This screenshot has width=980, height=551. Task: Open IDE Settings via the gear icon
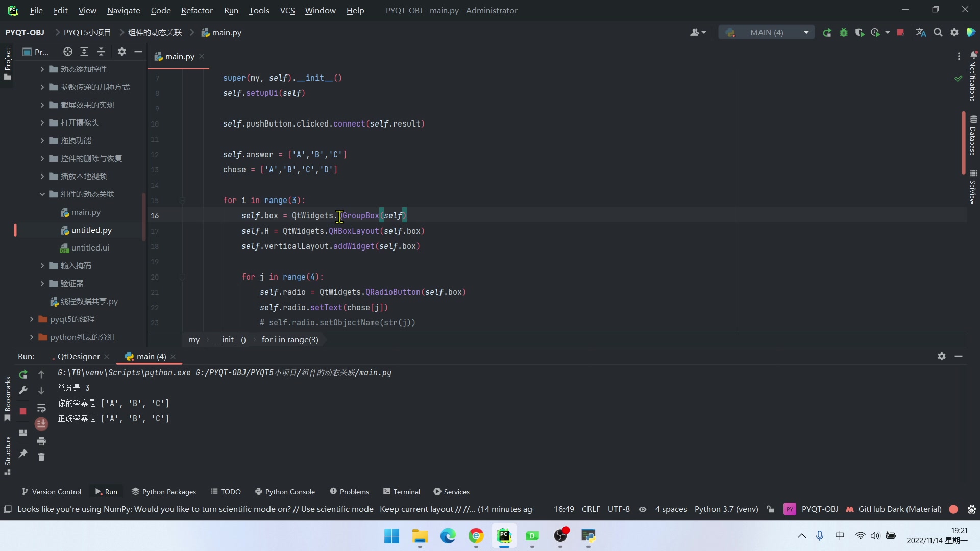click(954, 32)
